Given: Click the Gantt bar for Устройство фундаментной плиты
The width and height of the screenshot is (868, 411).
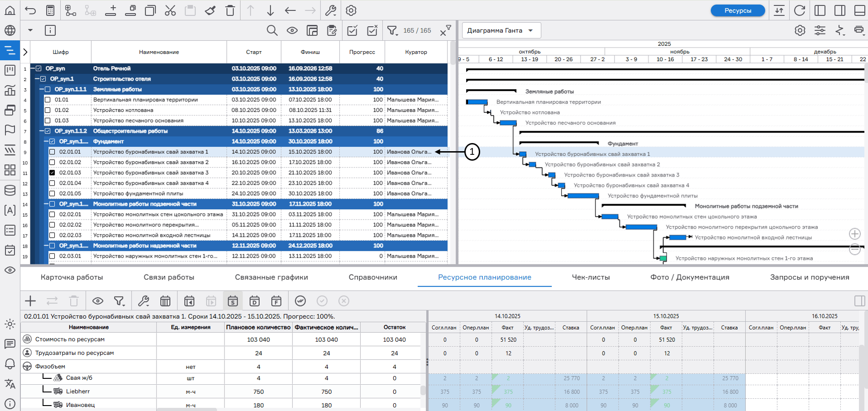Looking at the screenshot, I should (x=583, y=196).
